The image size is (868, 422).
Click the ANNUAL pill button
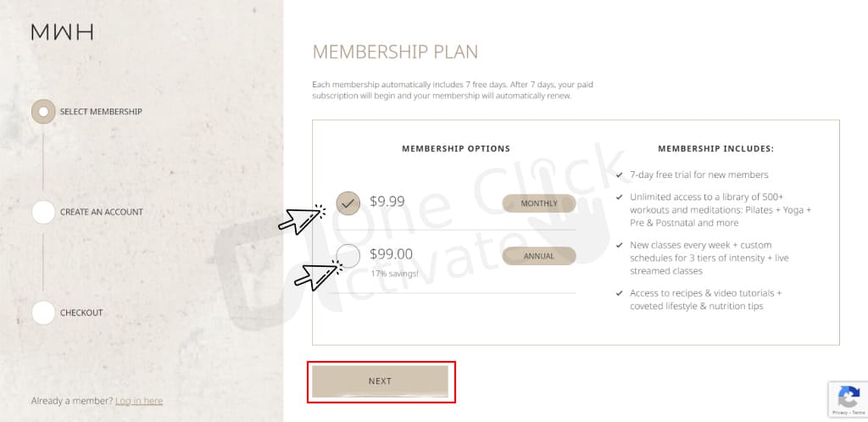pyautogui.click(x=538, y=256)
